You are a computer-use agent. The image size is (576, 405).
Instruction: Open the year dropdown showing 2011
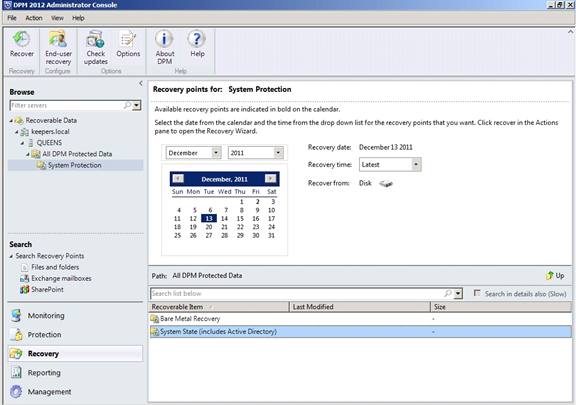click(x=278, y=153)
